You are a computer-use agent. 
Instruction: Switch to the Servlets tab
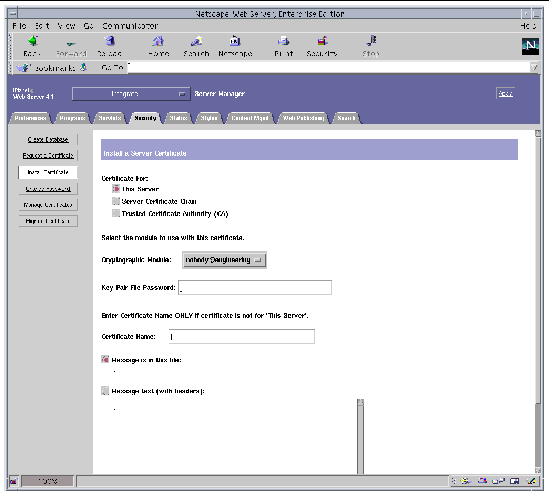tap(110, 118)
